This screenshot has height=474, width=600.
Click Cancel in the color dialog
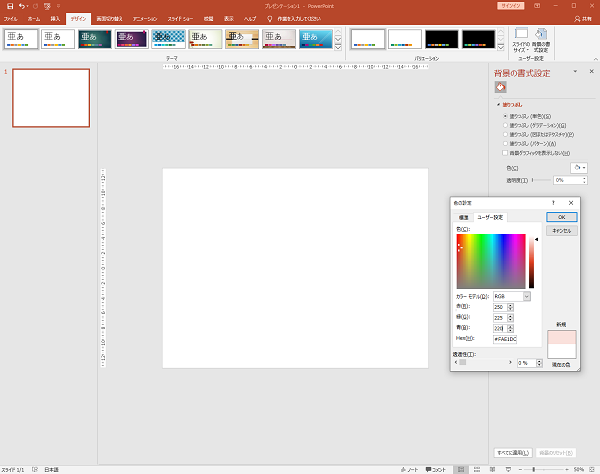coord(561,231)
